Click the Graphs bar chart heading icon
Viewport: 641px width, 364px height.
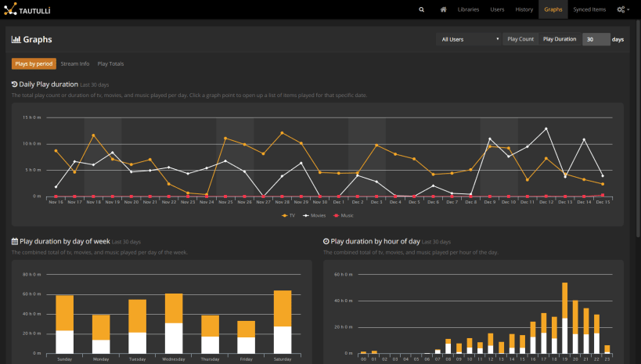pos(16,39)
